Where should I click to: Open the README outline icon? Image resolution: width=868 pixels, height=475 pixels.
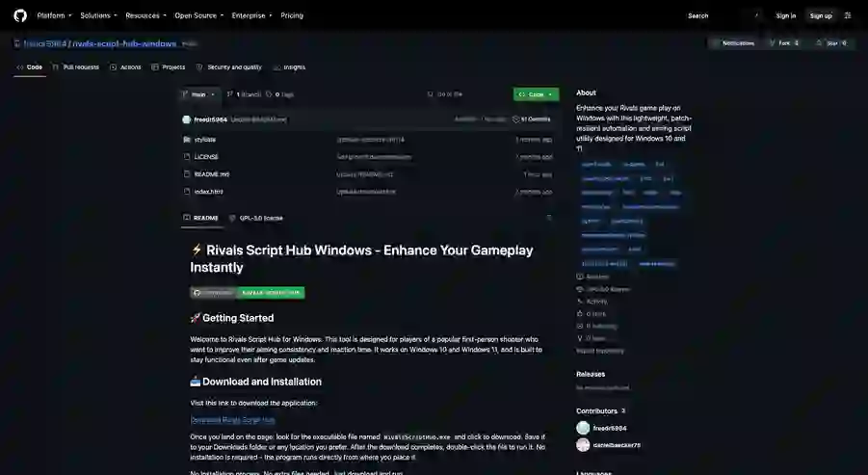(549, 218)
